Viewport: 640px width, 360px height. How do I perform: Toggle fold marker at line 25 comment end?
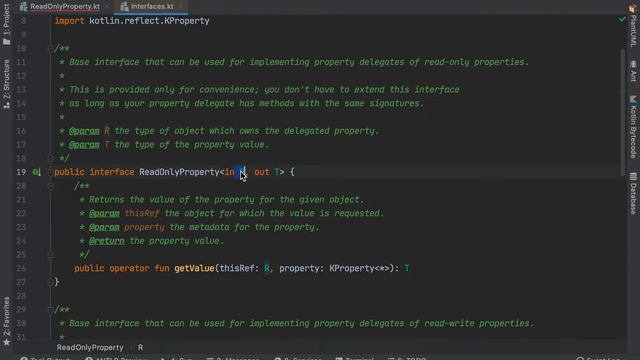50,255
